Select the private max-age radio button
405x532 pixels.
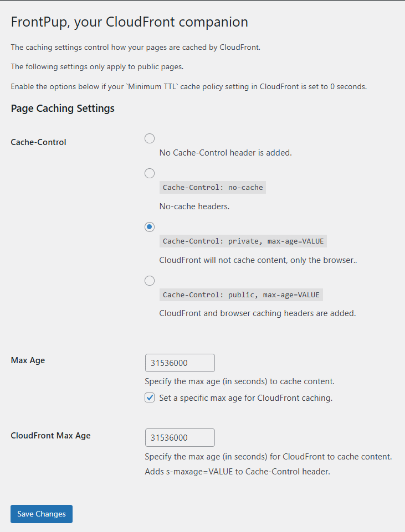click(x=150, y=227)
